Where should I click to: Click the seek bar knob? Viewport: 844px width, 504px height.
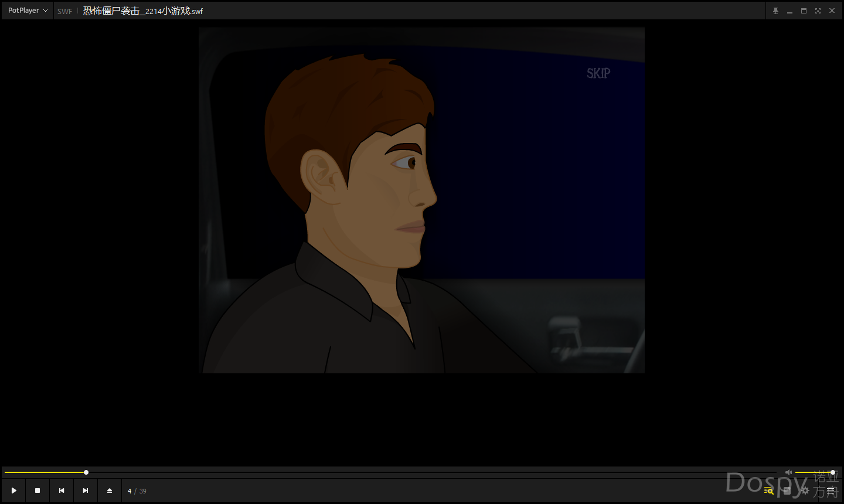click(86, 472)
